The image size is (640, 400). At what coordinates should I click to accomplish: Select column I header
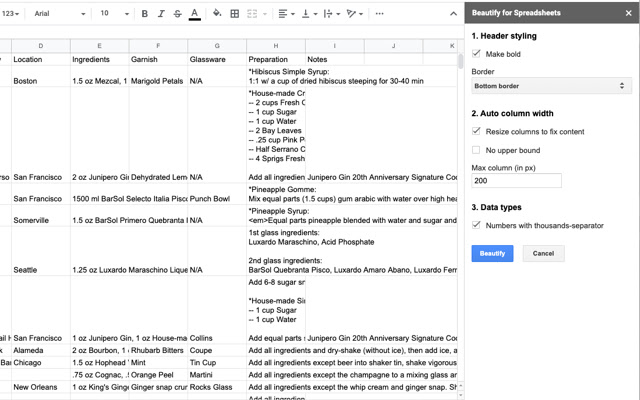pos(335,46)
